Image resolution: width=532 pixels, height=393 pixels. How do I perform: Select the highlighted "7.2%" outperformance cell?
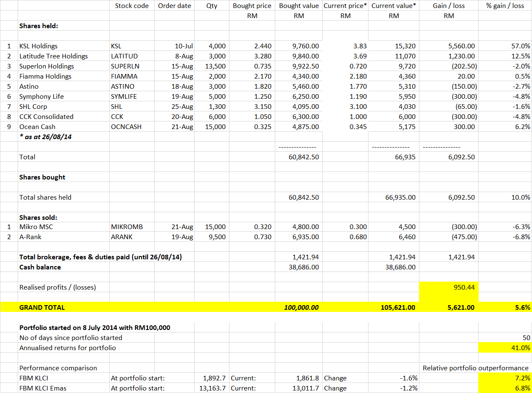(x=505, y=378)
